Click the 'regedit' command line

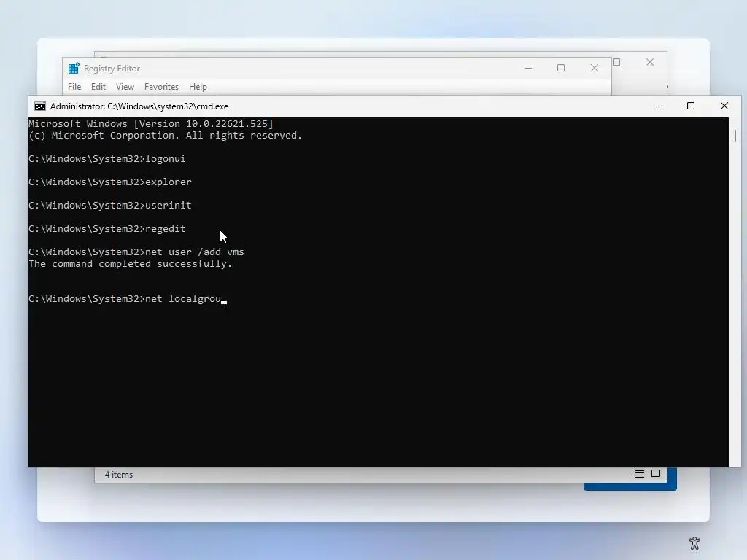[107, 228]
